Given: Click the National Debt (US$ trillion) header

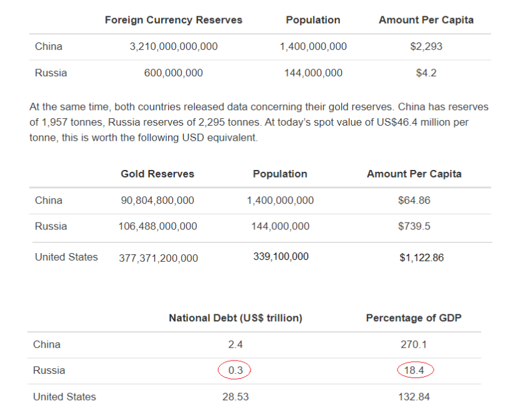Looking at the screenshot, I should click(x=235, y=318).
